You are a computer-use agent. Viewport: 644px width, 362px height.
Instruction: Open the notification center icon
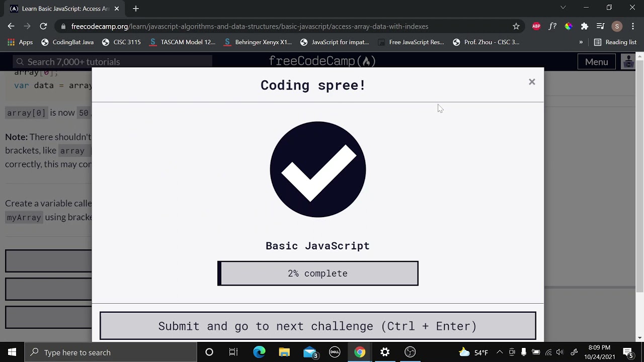point(628,352)
